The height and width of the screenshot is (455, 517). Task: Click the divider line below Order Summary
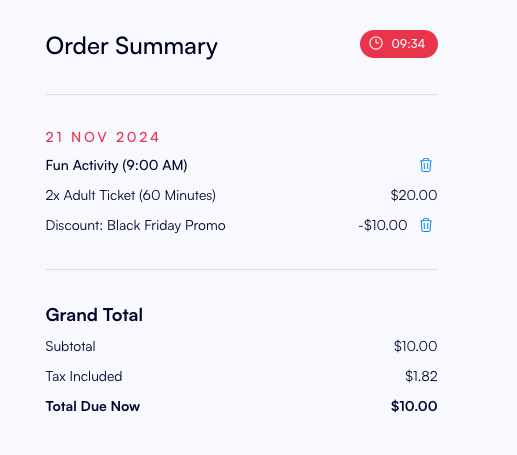coord(242,94)
